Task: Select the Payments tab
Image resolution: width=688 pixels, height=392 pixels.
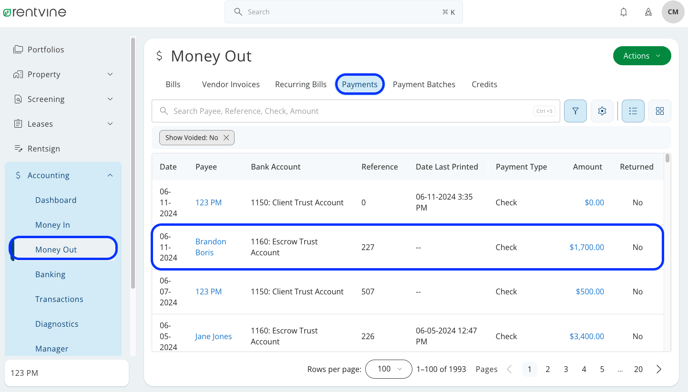Action: [359, 84]
